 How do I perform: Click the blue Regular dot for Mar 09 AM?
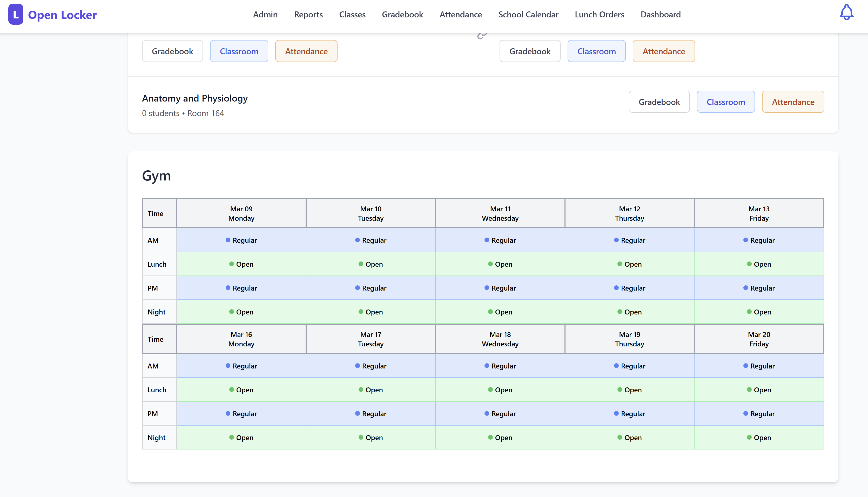coord(227,240)
